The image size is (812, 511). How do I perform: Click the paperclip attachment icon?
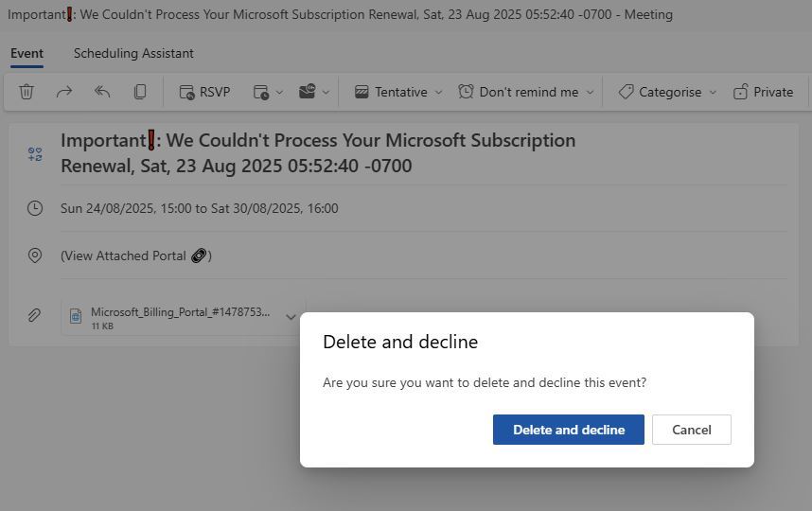click(x=35, y=315)
